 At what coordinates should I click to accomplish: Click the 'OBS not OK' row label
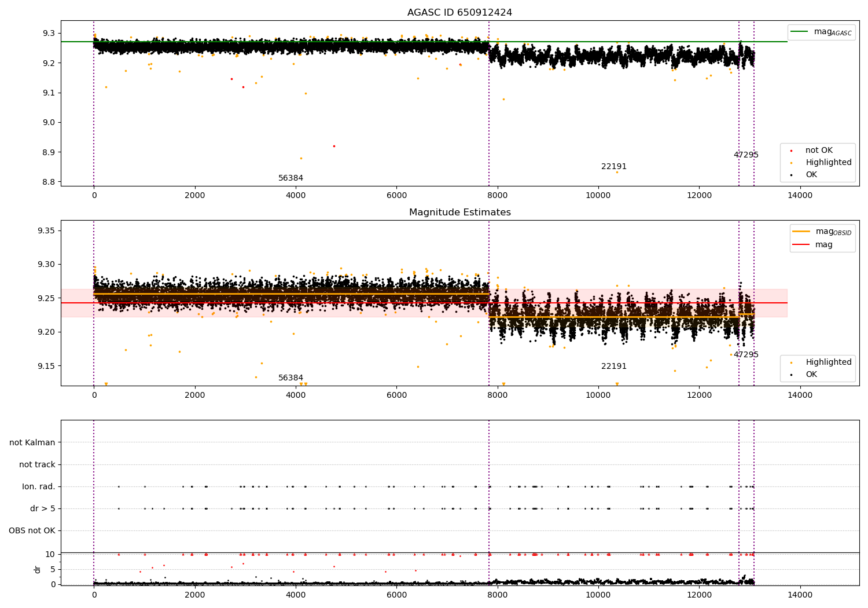pyautogui.click(x=32, y=531)
